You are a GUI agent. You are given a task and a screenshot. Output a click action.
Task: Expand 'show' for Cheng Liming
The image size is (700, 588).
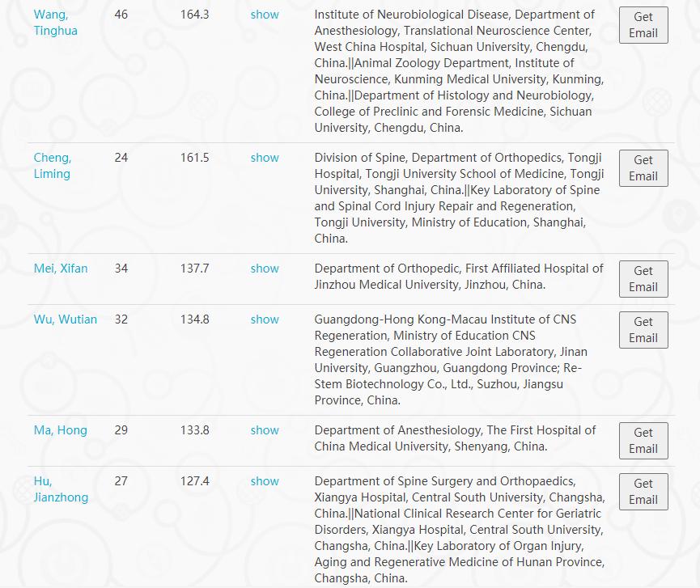coord(265,158)
